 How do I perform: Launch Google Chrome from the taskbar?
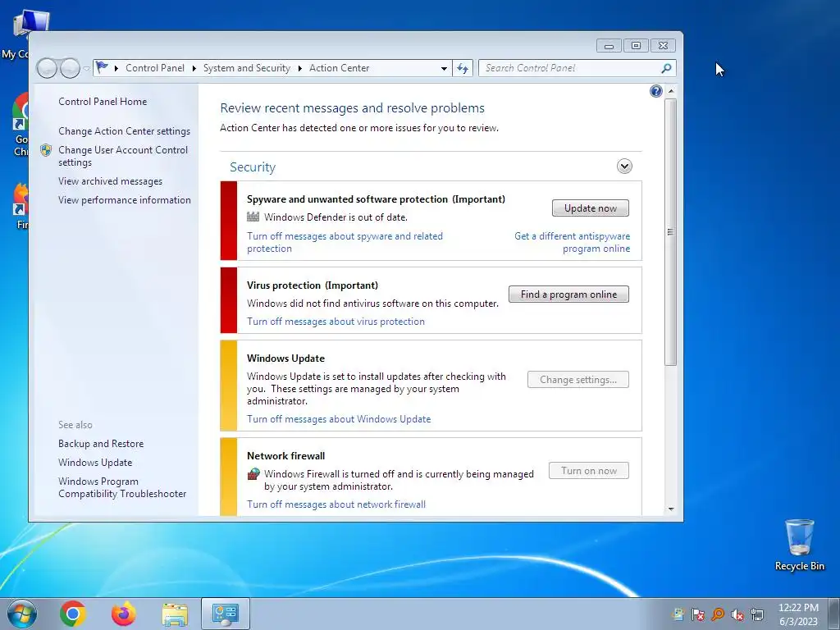[x=73, y=614]
